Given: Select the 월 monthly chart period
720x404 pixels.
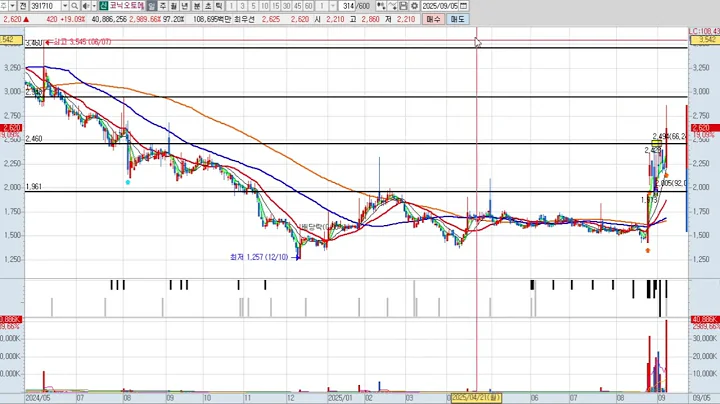Looking at the screenshot, I should click(174, 6).
